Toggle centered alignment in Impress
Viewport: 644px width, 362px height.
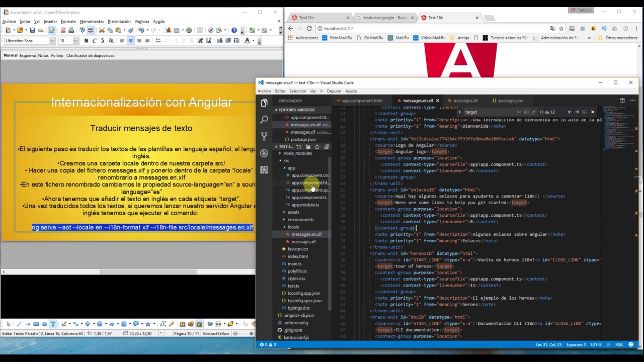click(130, 41)
